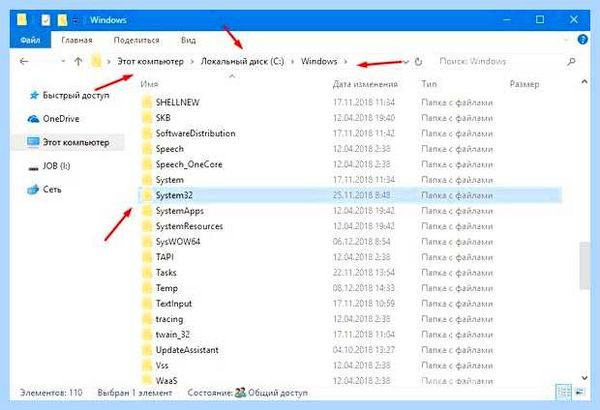Open the Файл menu tab

[30, 40]
